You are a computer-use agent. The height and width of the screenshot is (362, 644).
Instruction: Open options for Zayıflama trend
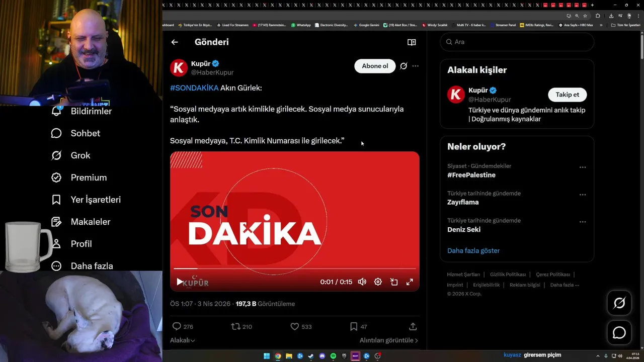[x=583, y=195]
